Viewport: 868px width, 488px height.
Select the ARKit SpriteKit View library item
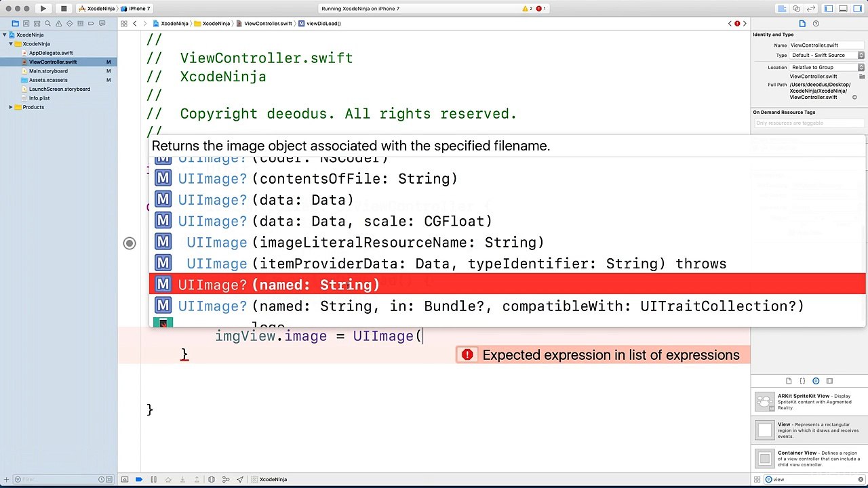(810, 402)
